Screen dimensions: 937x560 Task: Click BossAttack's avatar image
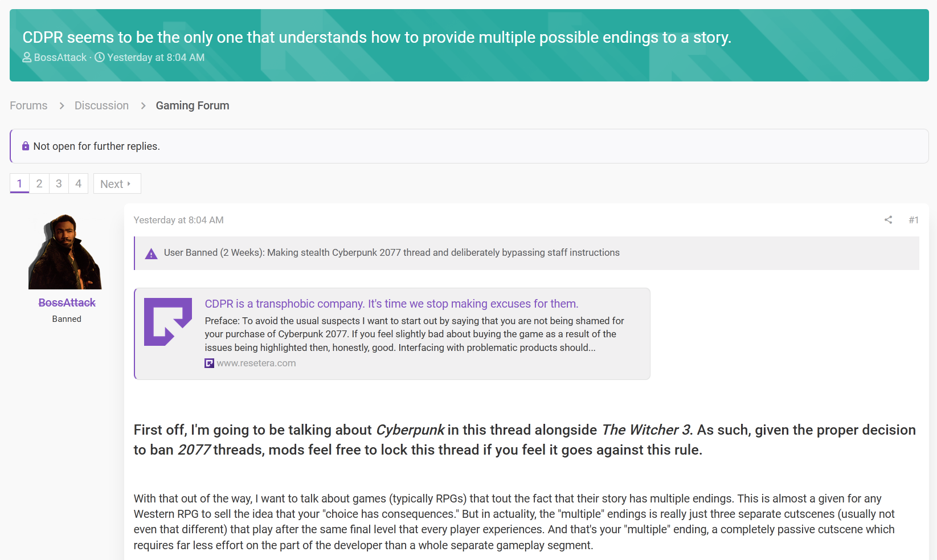(66, 252)
